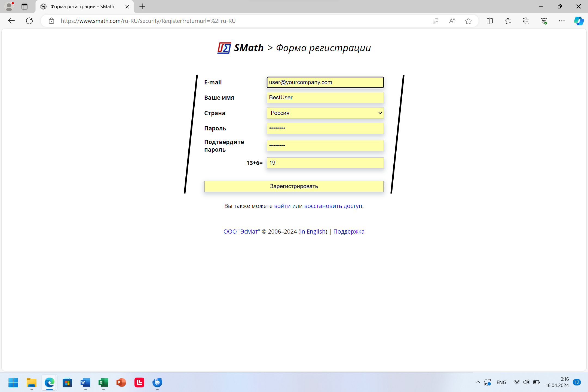Go back to the previous page
The height and width of the screenshot is (392, 588).
[11, 21]
